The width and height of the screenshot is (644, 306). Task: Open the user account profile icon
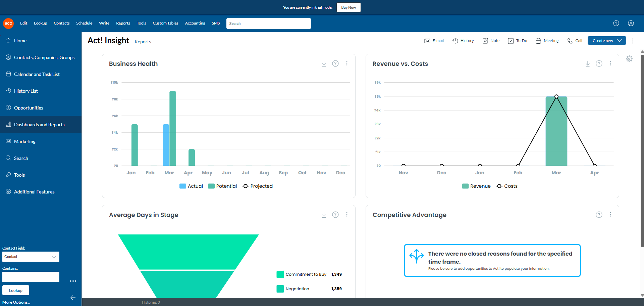click(631, 24)
